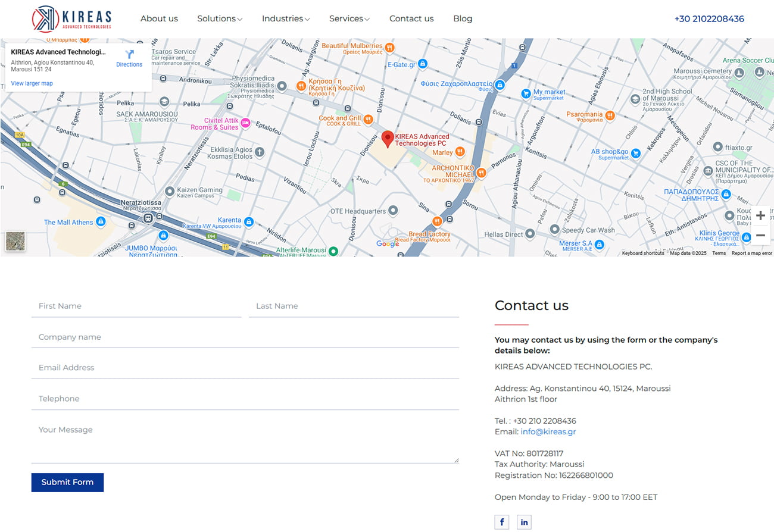
Task: Select the Maroussi cemetery marker
Action: click(x=739, y=73)
